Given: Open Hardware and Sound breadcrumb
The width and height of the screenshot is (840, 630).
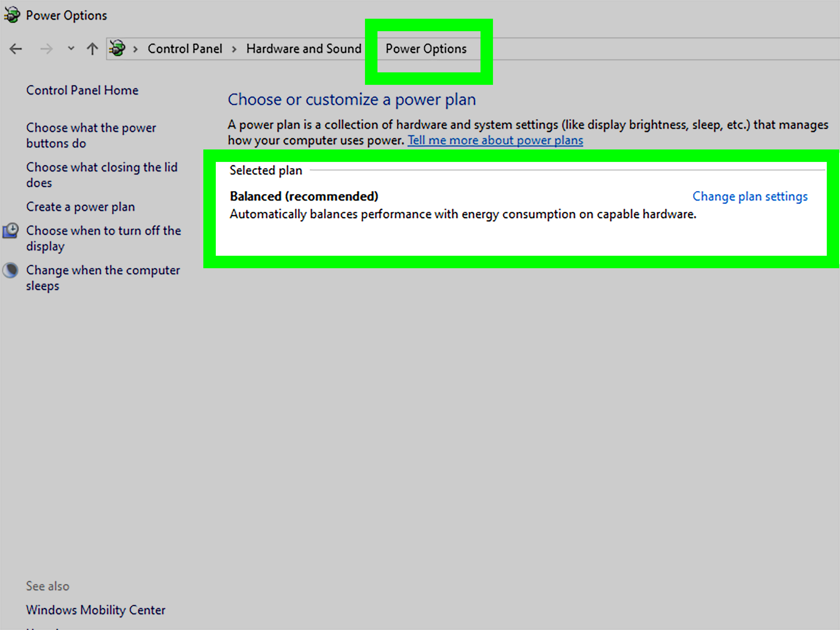Looking at the screenshot, I should [304, 49].
